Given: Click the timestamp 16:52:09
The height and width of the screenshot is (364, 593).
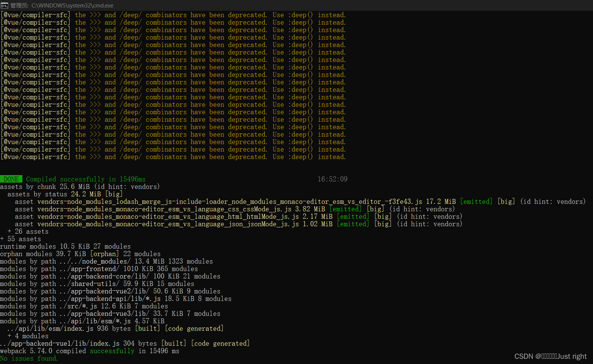Looking at the screenshot, I should (333, 179).
